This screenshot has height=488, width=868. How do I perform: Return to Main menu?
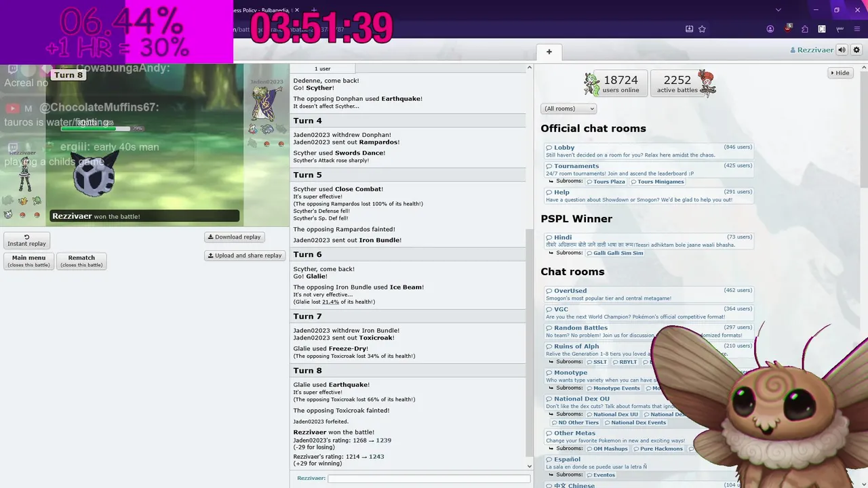(x=28, y=261)
